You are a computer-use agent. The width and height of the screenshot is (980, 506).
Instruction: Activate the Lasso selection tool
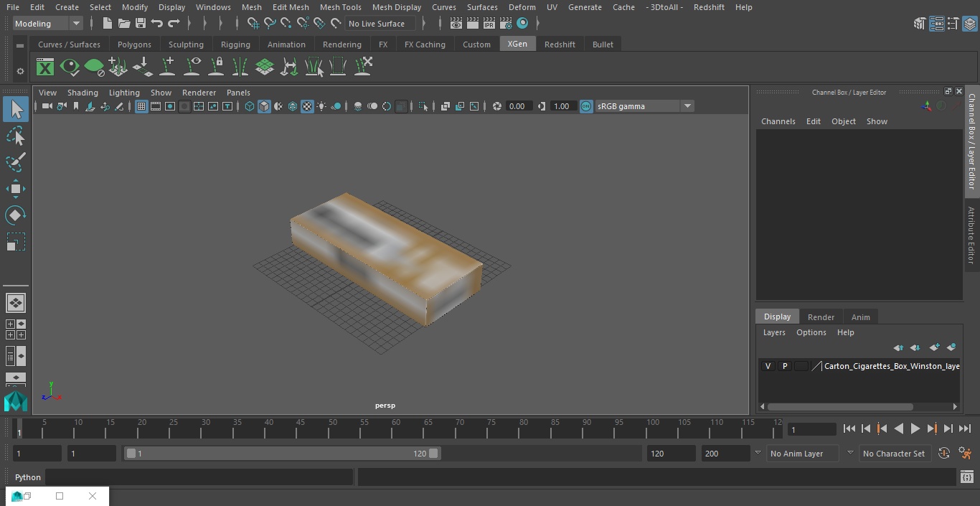click(x=16, y=136)
